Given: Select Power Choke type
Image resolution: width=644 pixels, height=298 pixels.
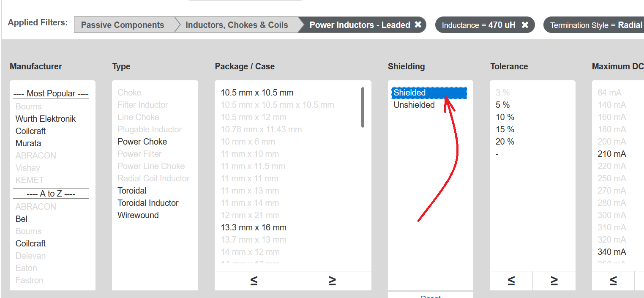Looking at the screenshot, I should point(142,142).
